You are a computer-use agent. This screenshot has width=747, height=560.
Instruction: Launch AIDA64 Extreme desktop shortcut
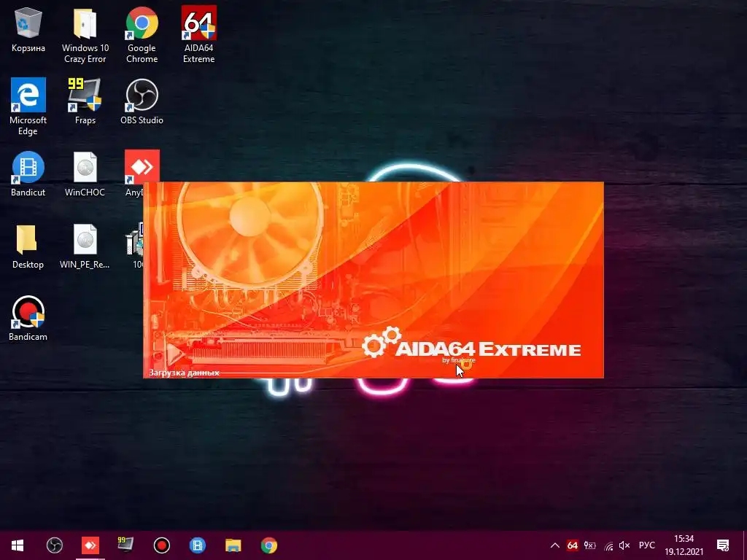click(x=198, y=35)
